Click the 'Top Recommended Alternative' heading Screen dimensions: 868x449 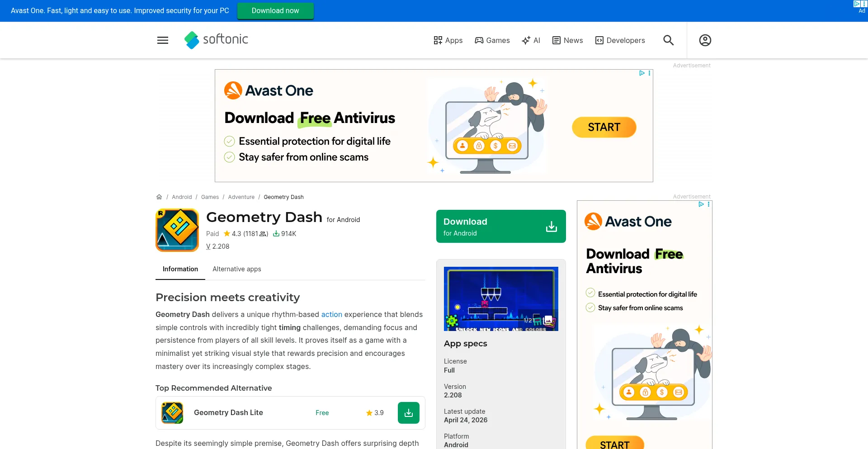214,388
